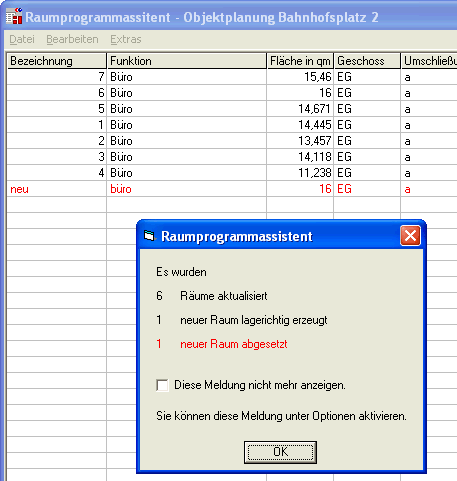
Task: Select the red 'büro' Funktion cell
Action: click(x=187, y=189)
